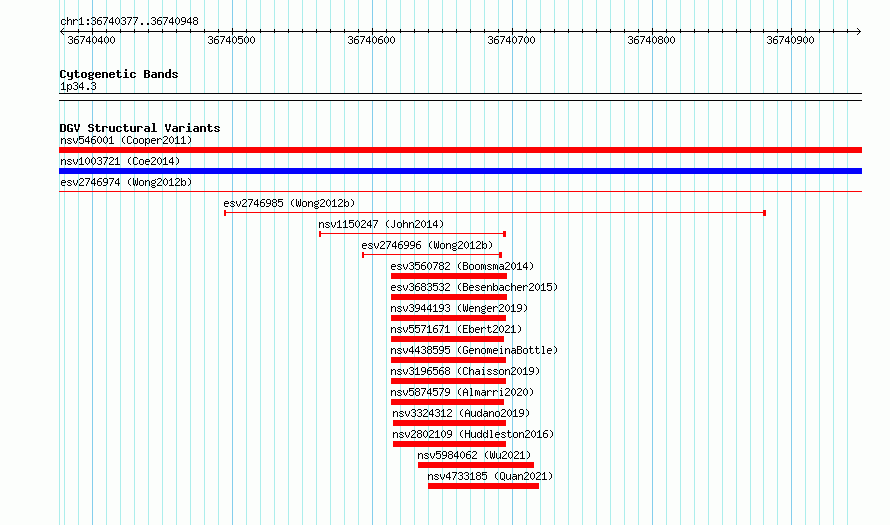Open esv3683532 (Besenbacher2015) label

point(474,287)
